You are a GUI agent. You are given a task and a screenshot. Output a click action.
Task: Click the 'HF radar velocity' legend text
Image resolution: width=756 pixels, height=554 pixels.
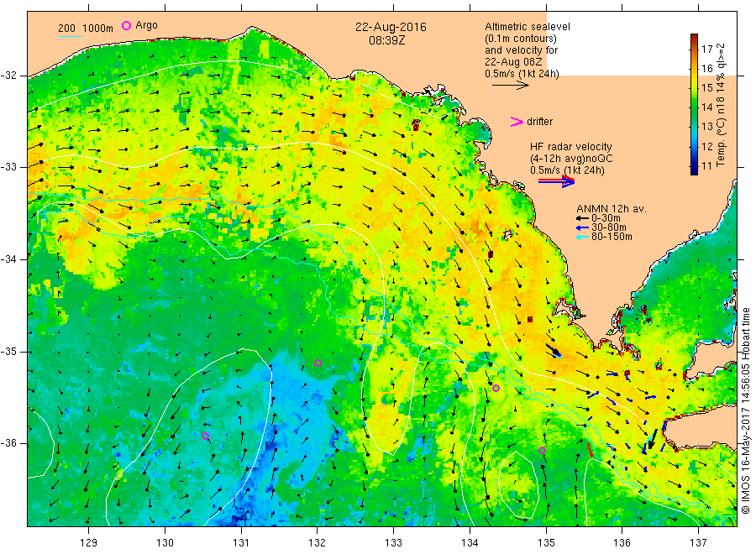pyautogui.click(x=571, y=147)
